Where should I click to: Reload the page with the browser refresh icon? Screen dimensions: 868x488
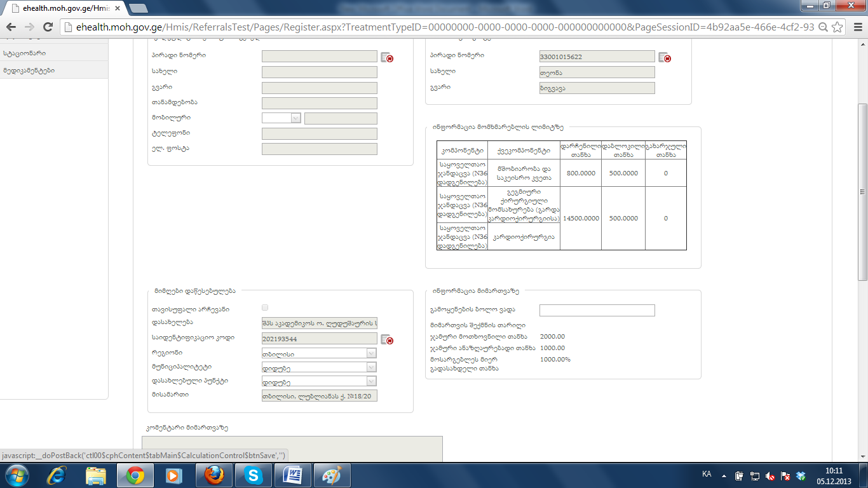[48, 27]
